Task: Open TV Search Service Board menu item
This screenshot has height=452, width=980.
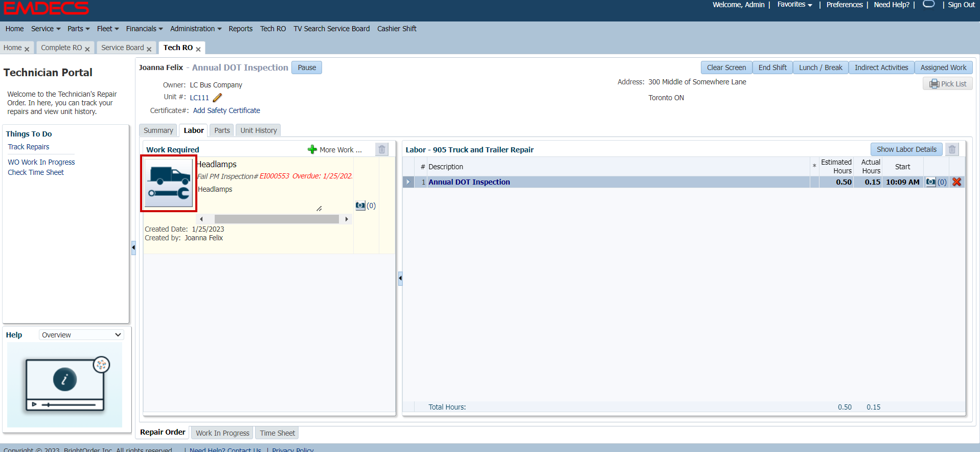Action: coord(331,29)
